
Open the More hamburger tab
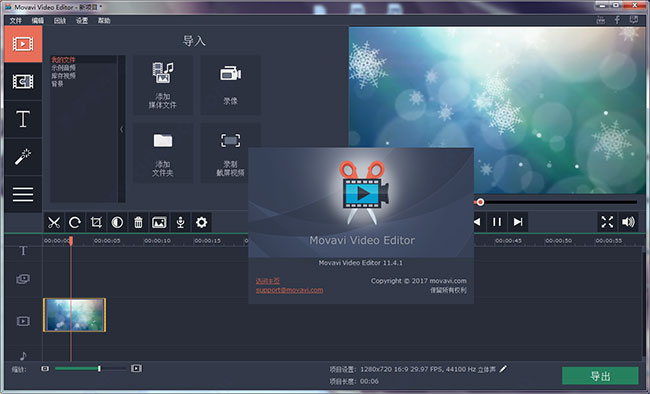(23, 194)
